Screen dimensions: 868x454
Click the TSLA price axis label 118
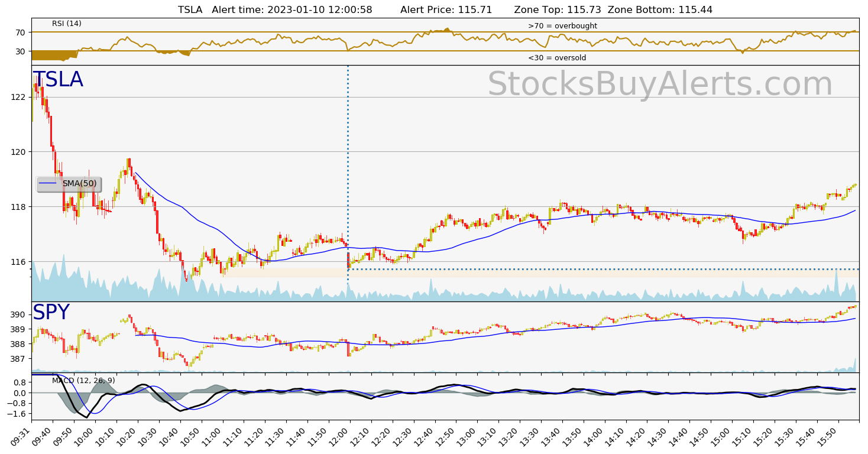18,207
